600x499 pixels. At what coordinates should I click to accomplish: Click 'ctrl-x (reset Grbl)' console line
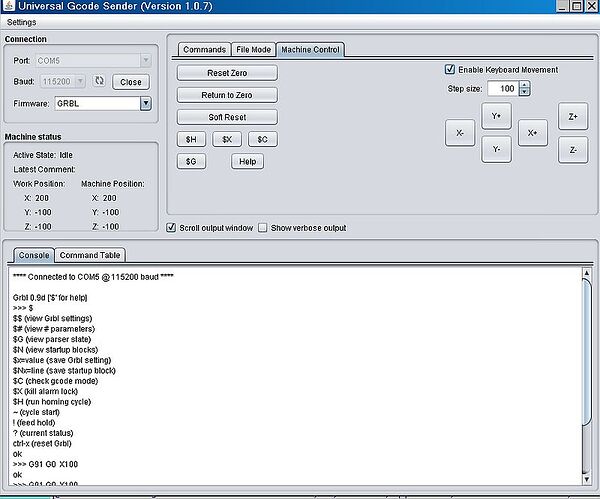(42, 444)
